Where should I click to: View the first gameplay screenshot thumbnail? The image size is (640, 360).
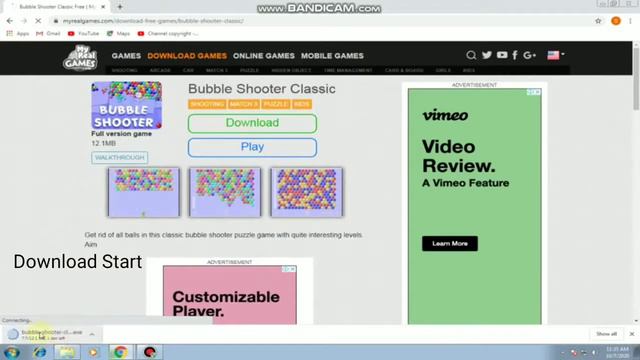[144, 192]
